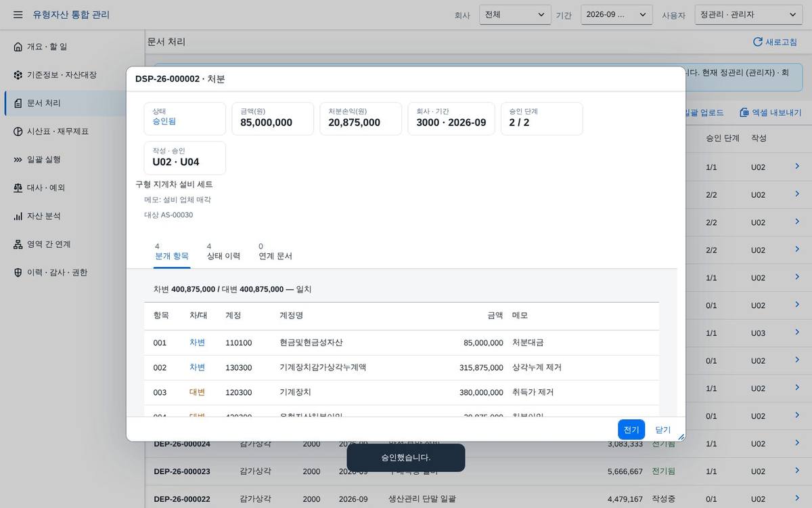
Task: Click the arrows icon beside 일괄 실행
Action: pyautogui.click(x=18, y=160)
